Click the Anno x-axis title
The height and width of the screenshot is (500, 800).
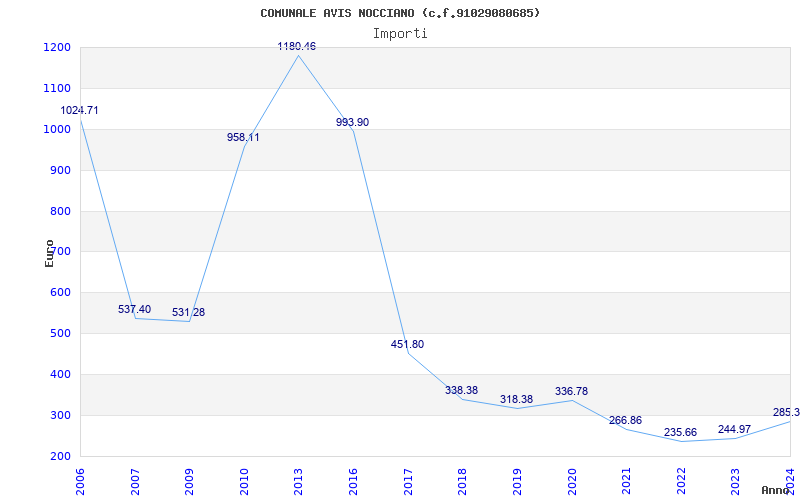776,491
